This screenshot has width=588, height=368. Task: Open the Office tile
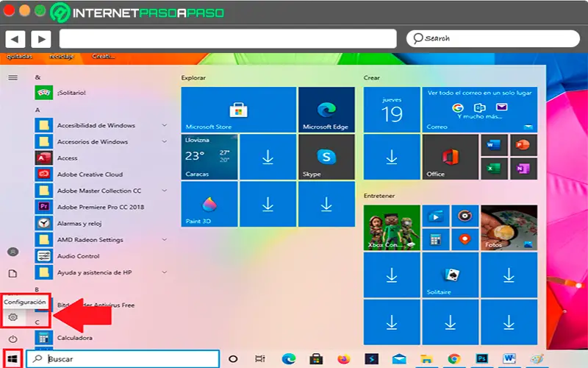451,157
